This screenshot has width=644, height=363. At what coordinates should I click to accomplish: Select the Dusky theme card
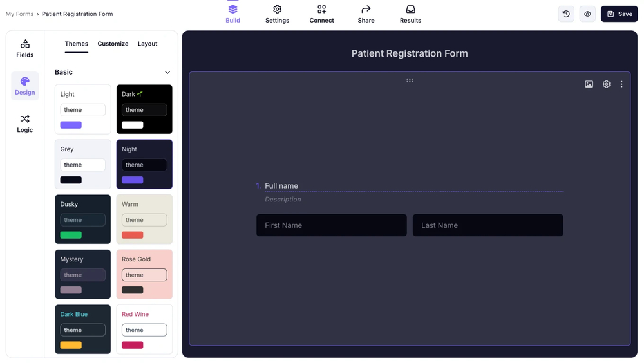(82, 219)
